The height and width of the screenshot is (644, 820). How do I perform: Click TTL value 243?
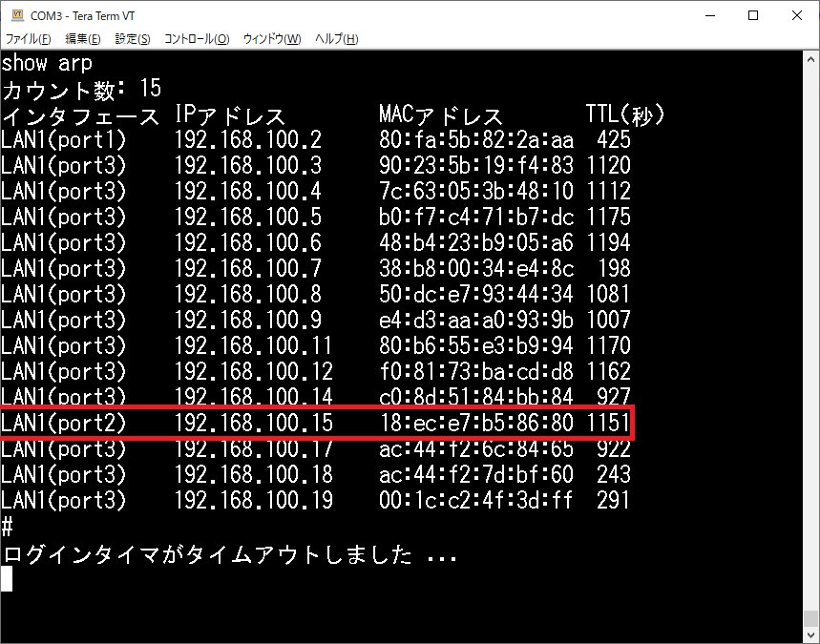[614, 474]
